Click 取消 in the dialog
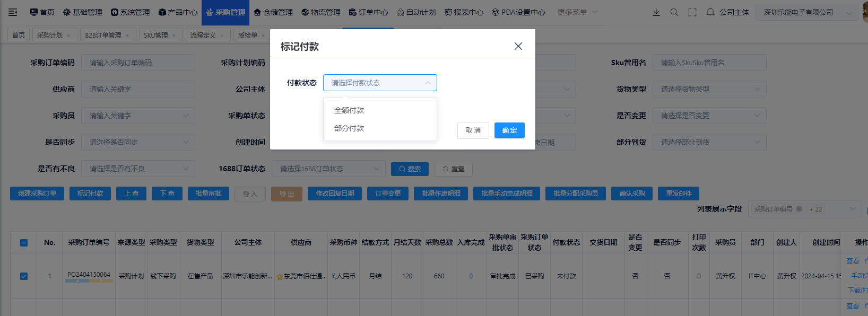The image size is (868, 316). pos(473,130)
